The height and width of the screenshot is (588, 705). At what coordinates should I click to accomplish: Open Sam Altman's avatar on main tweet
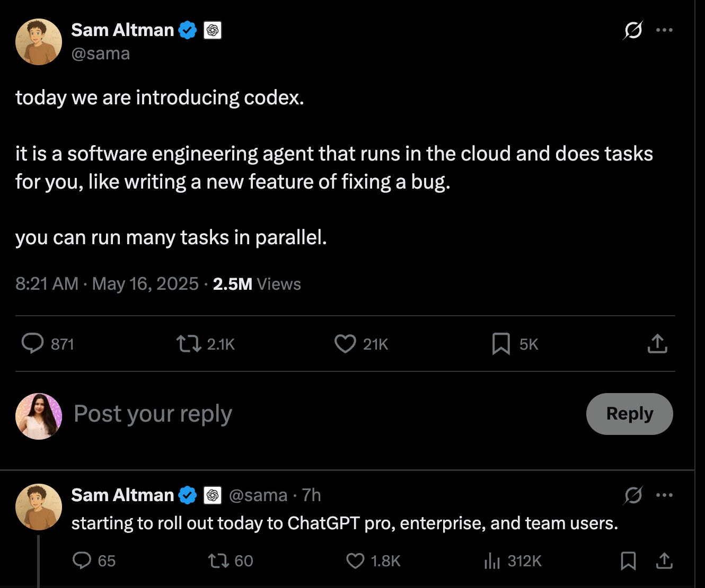(39, 42)
